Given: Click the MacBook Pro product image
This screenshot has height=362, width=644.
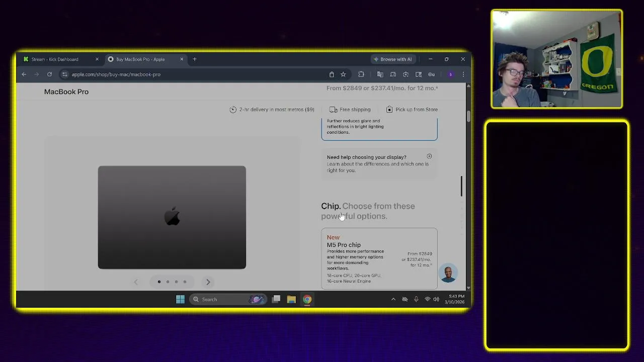Looking at the screenshot, I should tap(172, 217).
